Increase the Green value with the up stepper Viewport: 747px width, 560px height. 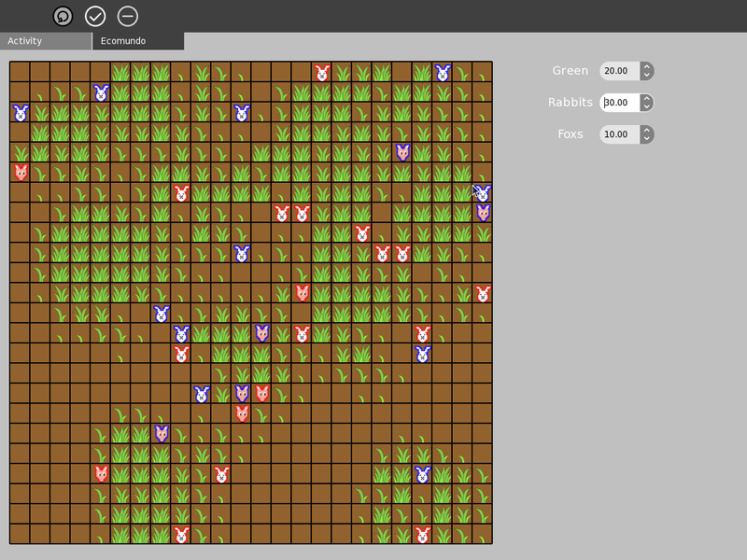(x=648, y=65)
